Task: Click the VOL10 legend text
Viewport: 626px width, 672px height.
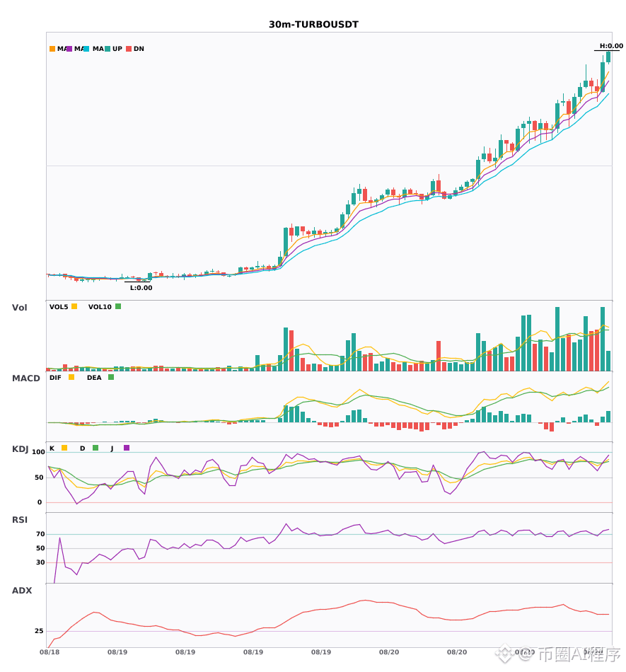Action: click(100, 307)
